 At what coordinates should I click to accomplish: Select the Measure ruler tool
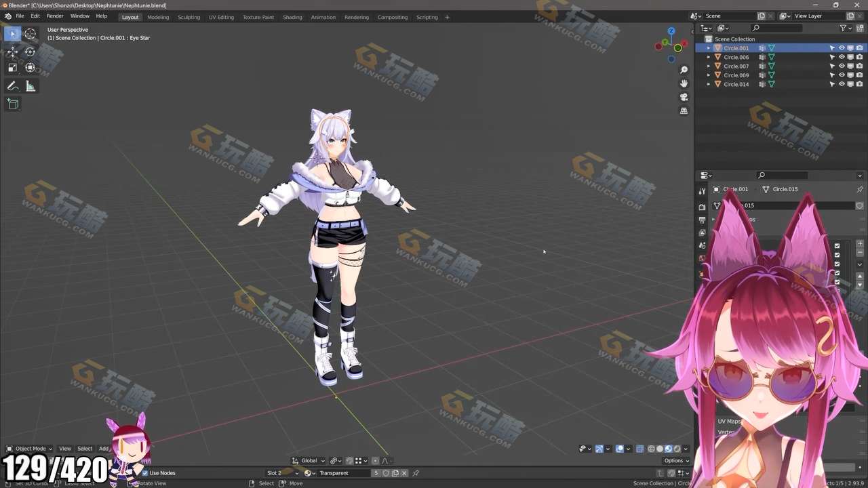pos(30,86)
